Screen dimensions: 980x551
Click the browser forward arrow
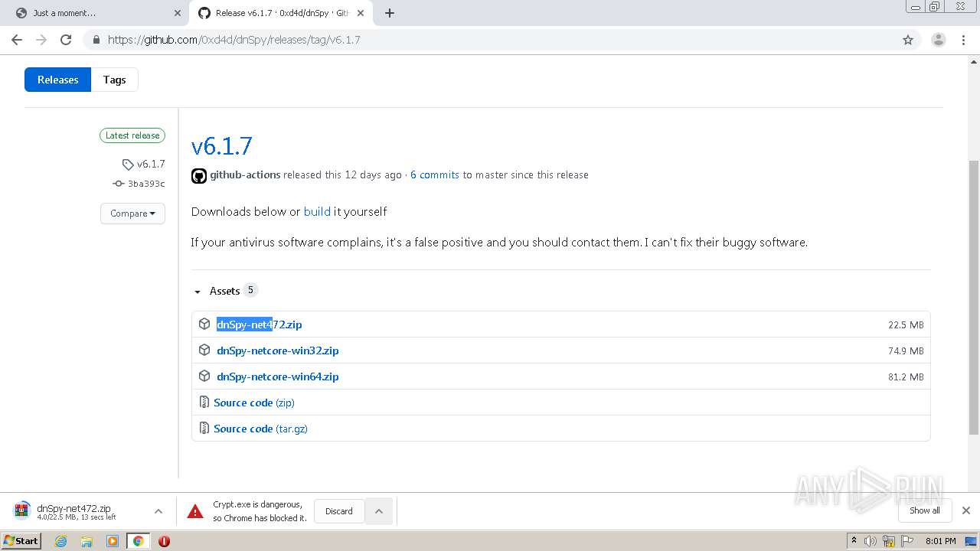(41, 40)
